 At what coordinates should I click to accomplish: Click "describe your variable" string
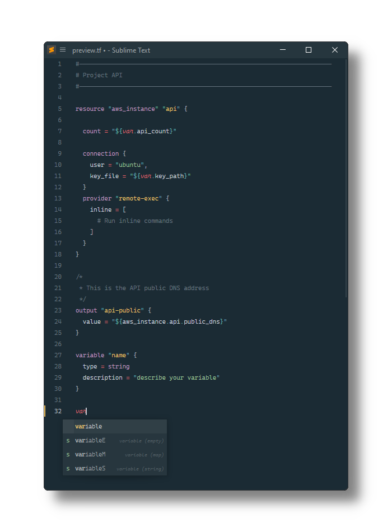176,377
